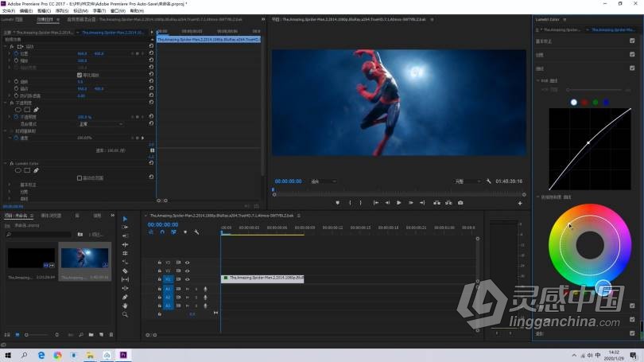644x362 pixels.
Task: Open blend mode dropdown
Action: point(100,123)
